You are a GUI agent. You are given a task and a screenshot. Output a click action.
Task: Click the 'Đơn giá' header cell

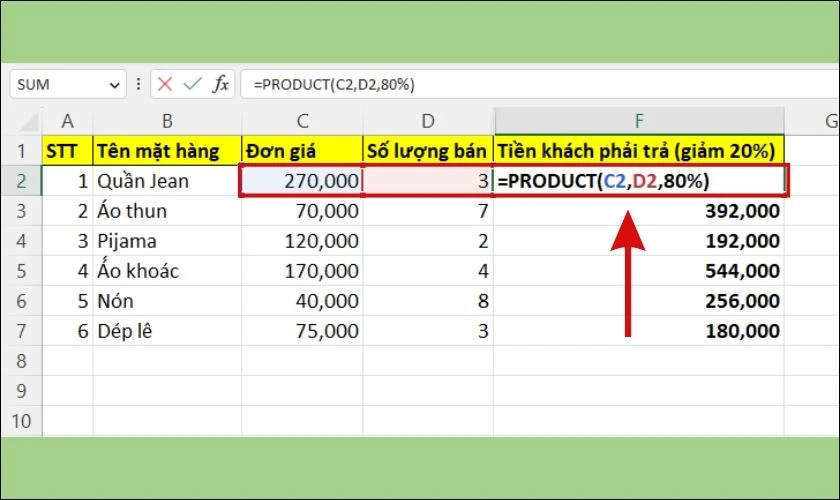[x=302, y=151]
